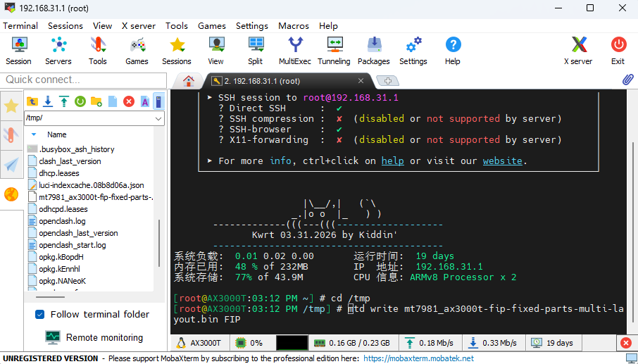Open the mobaxterm.mobatek.net link
Viewport: 638px width, 364px height.
click(x=419, y=358)
